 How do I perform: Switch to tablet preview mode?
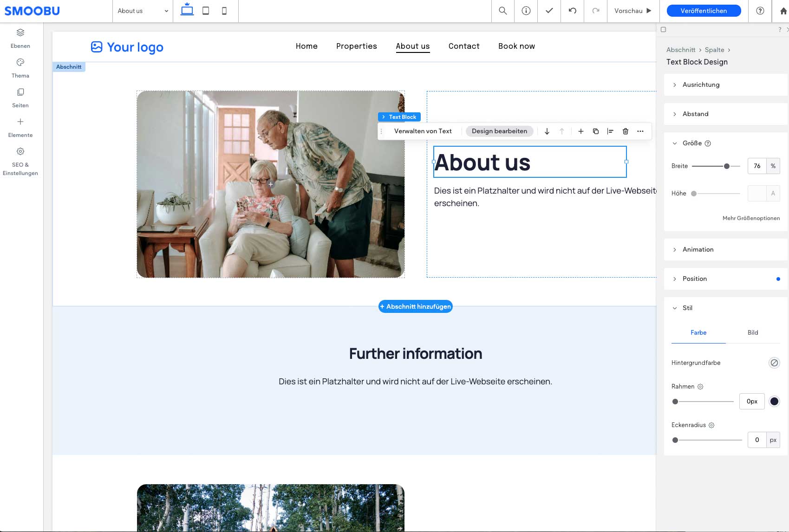click(206, 11)
